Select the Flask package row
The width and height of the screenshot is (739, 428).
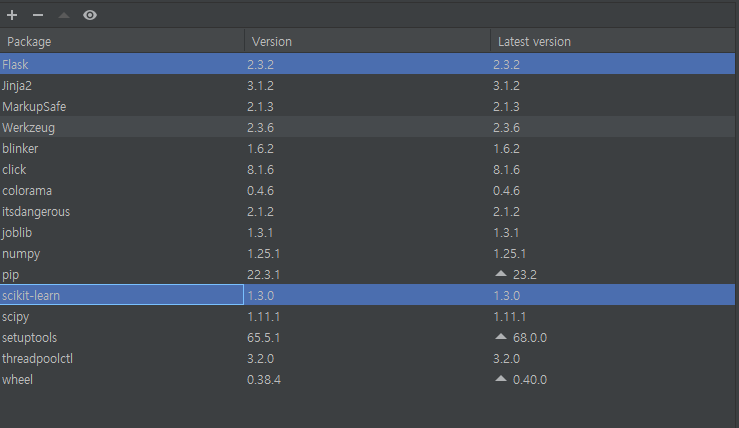tap(368, 64)
